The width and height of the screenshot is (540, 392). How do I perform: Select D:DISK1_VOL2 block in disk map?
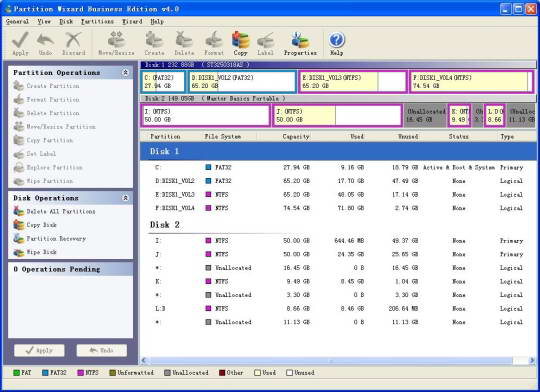(242, 82)
